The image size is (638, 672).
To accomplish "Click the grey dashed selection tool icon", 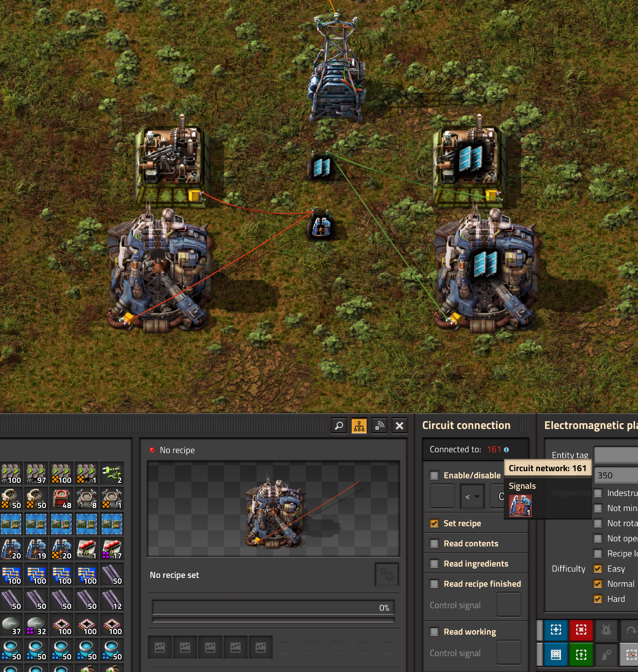I will pyautogui.click(x=630, y=654).
